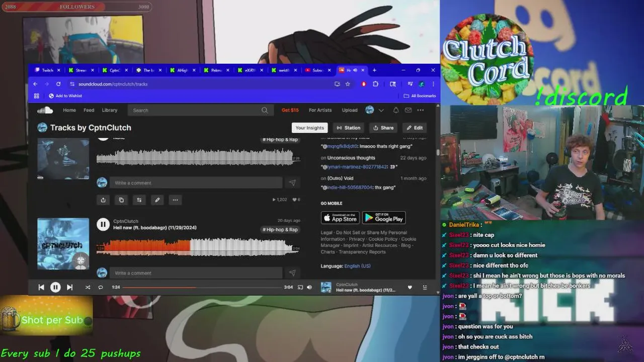This screenshot has width=644, height=362.
Task: Share the first track via share icon
Action: (x=103, y=200)
